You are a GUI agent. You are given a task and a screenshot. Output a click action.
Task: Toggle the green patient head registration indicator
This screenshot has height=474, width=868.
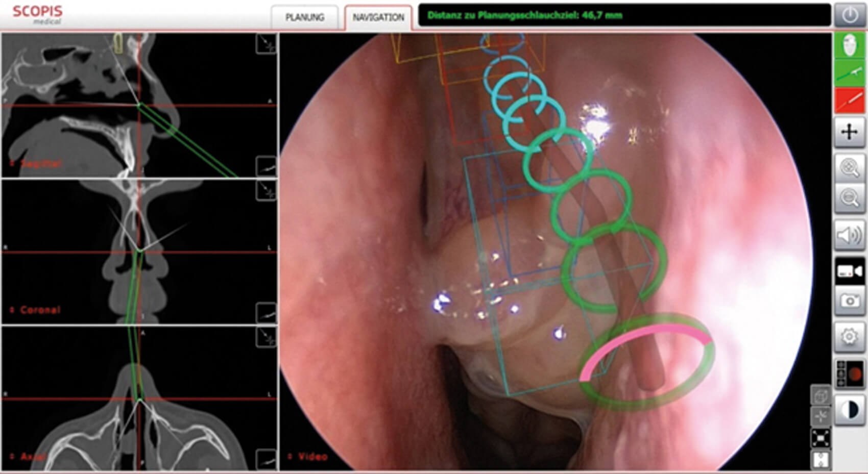tap(849, 46)
